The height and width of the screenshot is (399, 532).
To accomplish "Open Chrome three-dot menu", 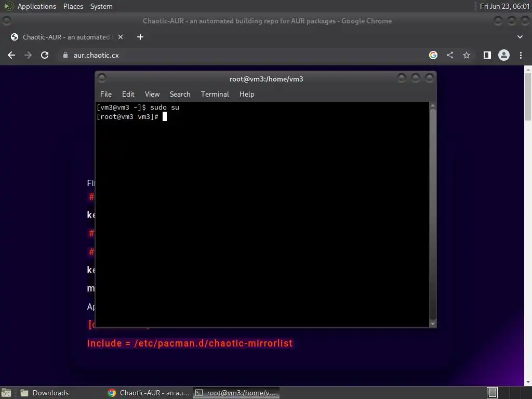I will tap(521, 55).
